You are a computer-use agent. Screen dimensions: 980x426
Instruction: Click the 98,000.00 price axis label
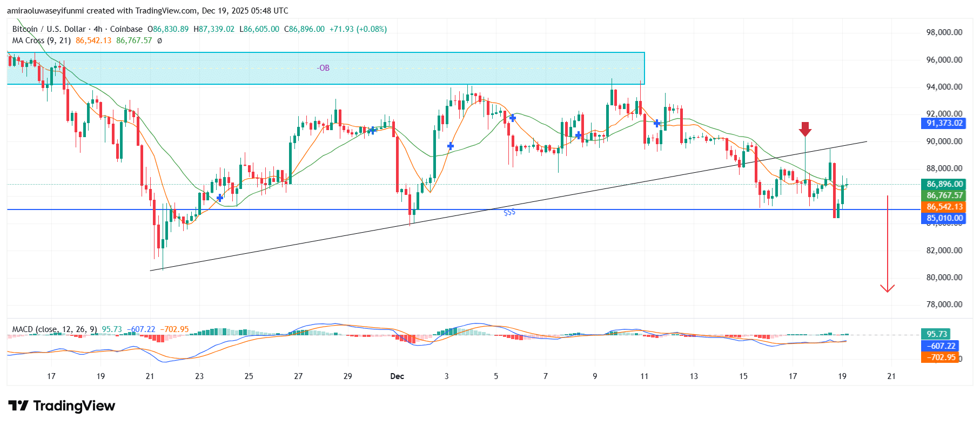click(x=944, y=32)
